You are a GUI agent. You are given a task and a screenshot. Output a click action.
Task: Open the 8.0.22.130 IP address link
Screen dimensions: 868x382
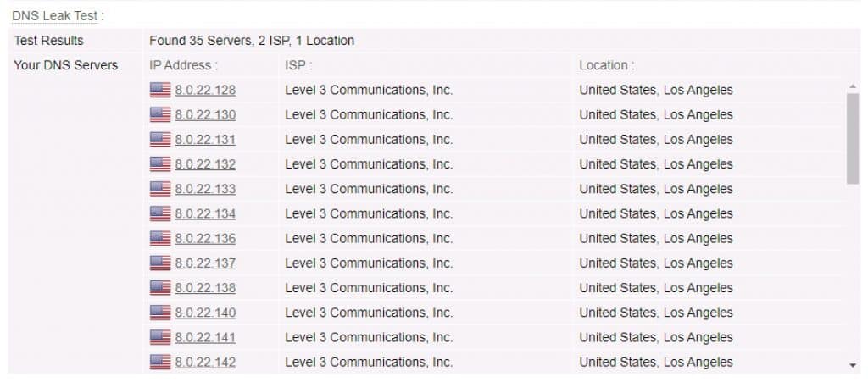(205, 115)
